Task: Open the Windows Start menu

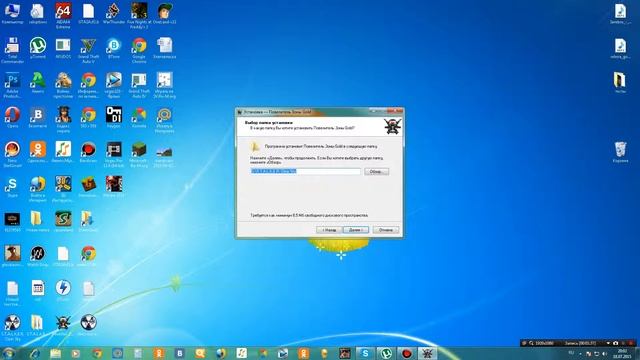Action: pyautogui.click(x=9, y=353)
